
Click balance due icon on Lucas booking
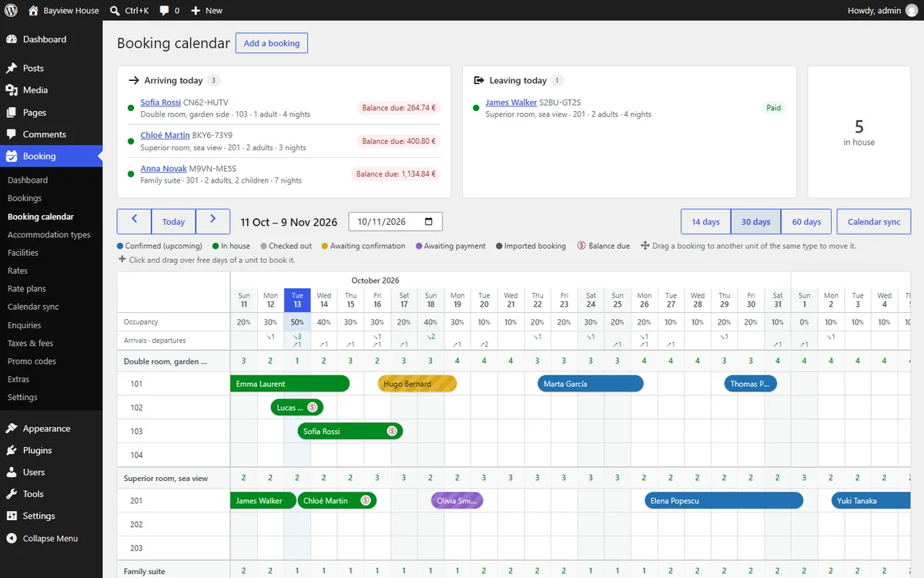[313, 408]
